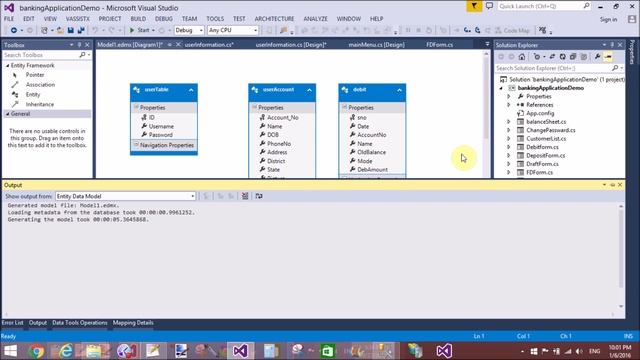Click the Home icon in Solution Explorer

[x=522, y=57]
